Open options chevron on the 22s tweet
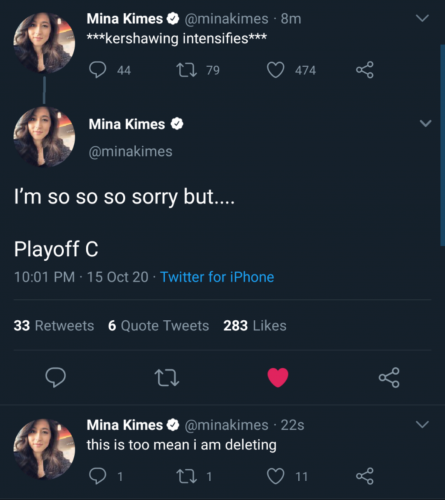The width and height of the screenshot is (445, 500). (422, 424)
